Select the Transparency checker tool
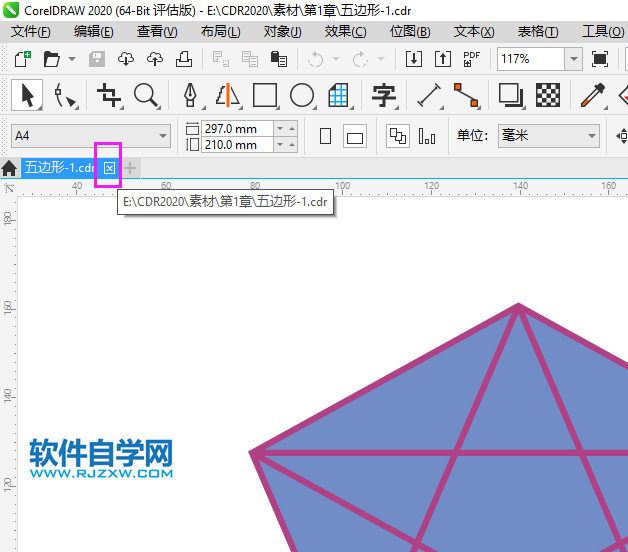628x552 pixels. [548, 95]
